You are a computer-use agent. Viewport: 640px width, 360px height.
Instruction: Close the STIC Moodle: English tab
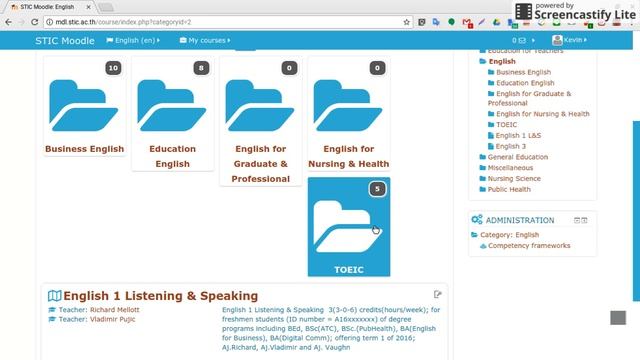pyautogui.click(x=89, y=7)
